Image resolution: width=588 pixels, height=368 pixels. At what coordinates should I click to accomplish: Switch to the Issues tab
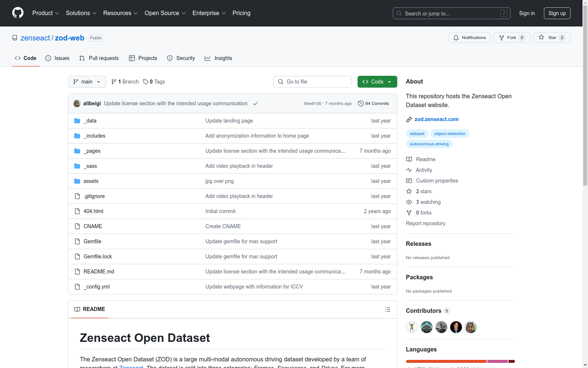tap(57, 58)
